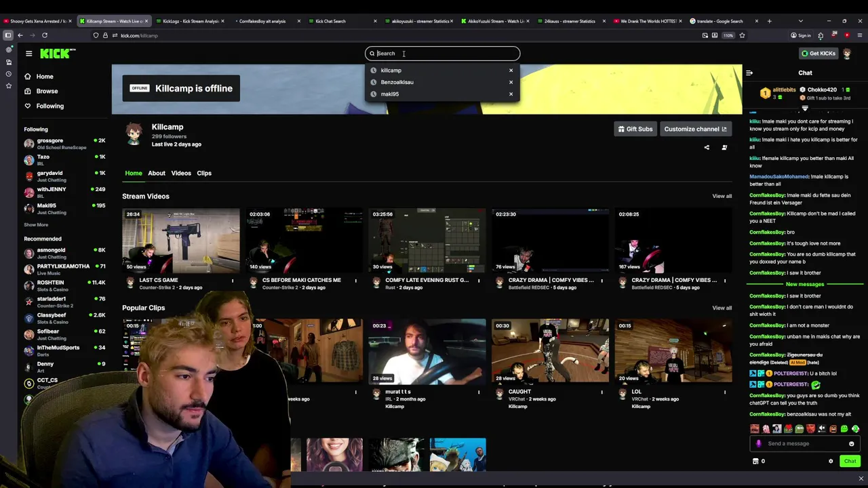The image size is (868, 488).
Task: Collapse the chat panel with arrow icon
Action: tap(749, 73)
